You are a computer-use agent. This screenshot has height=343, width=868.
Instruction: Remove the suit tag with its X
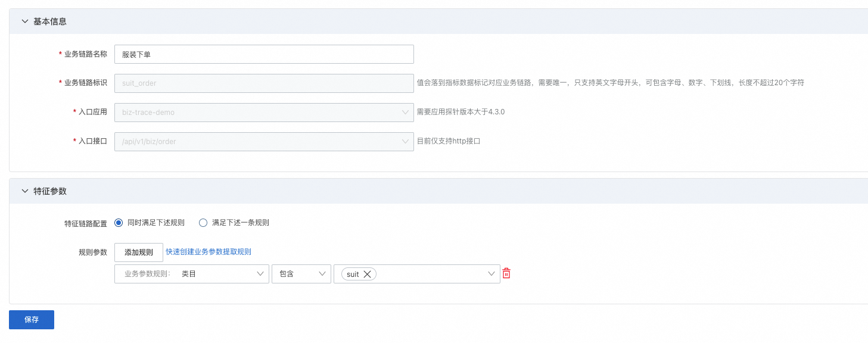pos(368,274)
